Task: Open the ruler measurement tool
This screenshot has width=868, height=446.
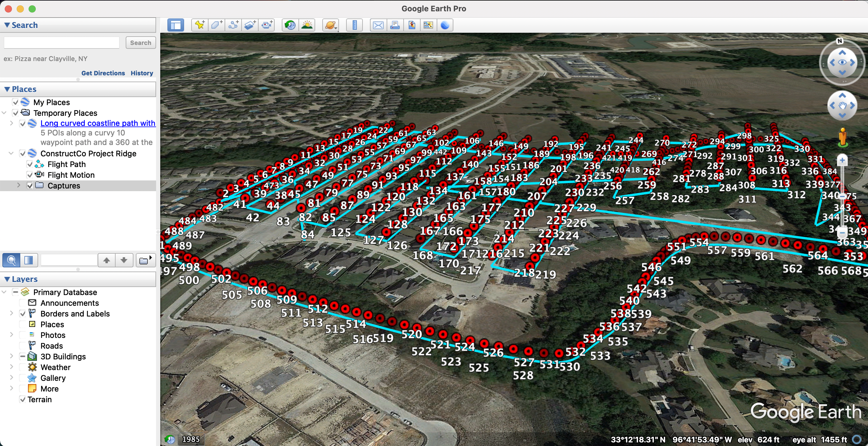Action: point(354,25)
